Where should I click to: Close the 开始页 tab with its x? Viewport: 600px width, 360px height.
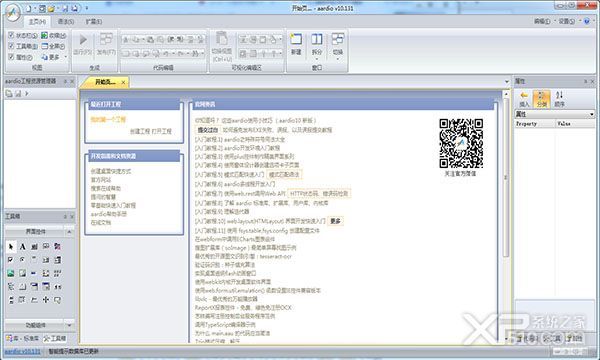(123, 82)
